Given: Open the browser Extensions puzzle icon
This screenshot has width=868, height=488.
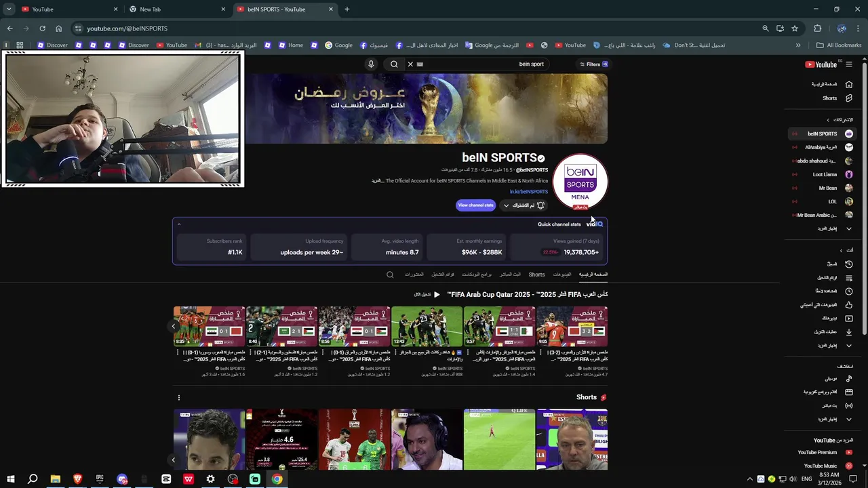Looking at the screenshot, I should pyautogui.click(x=817, y=28).
